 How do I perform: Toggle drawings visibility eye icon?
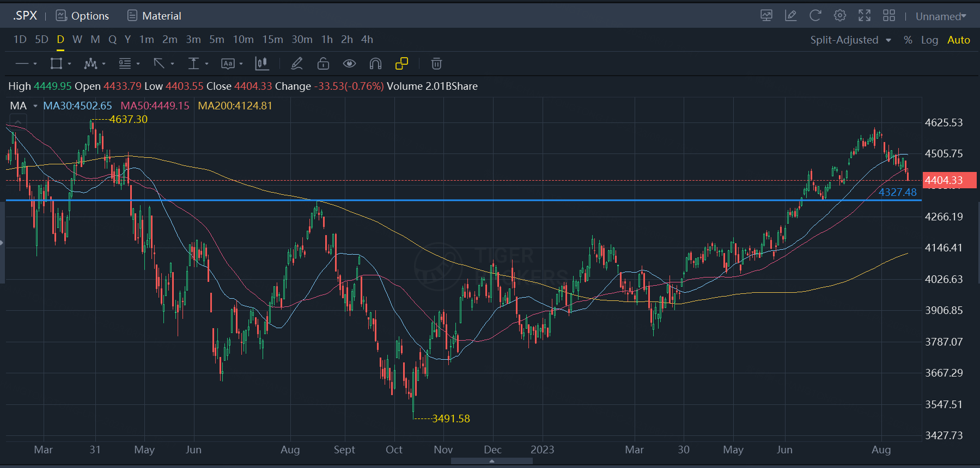pos(349,64)
